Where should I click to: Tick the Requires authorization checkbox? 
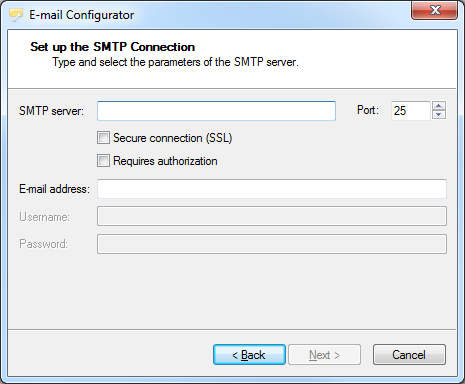coord(103,161)
